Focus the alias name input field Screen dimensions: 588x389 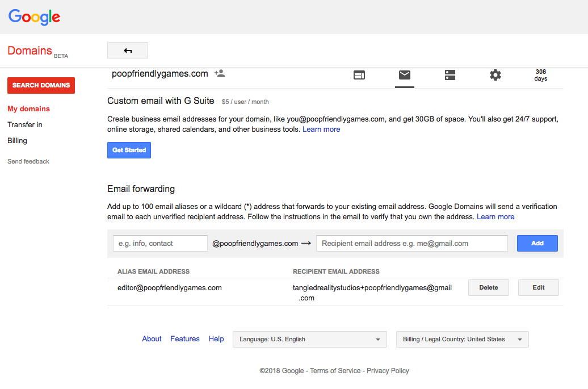tap(160, 244)
